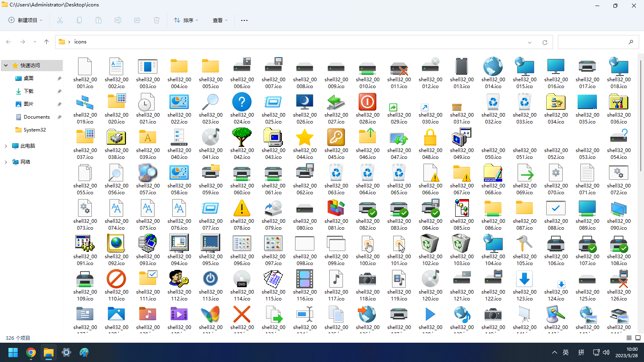Image resolution: width=644 pixels, height=362 pixels.
Task: Select the shell32_00110.ico red prohibited sign
Action: [116, 280]
